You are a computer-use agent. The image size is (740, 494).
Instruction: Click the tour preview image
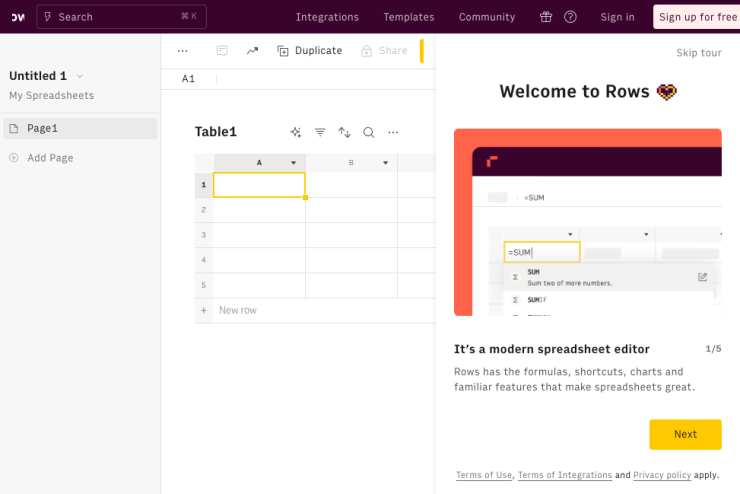tap(588, 222)
